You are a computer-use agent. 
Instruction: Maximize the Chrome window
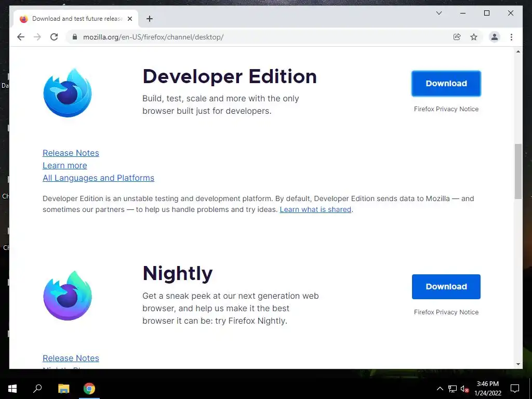click(x=486, y=13)
